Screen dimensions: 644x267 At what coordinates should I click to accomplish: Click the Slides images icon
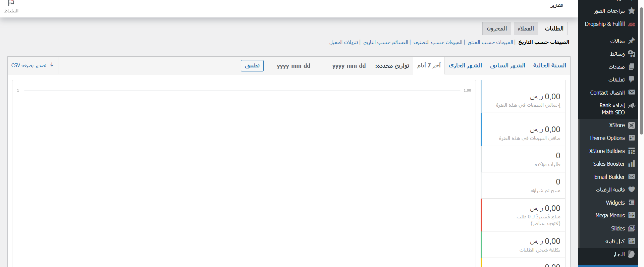[x=632, y=228]
